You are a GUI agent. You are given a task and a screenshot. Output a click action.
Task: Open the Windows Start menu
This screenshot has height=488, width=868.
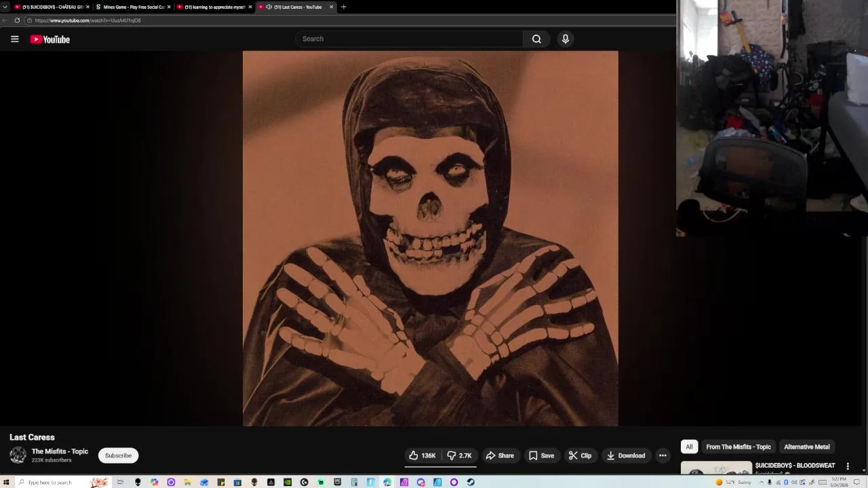click(5, 482)
